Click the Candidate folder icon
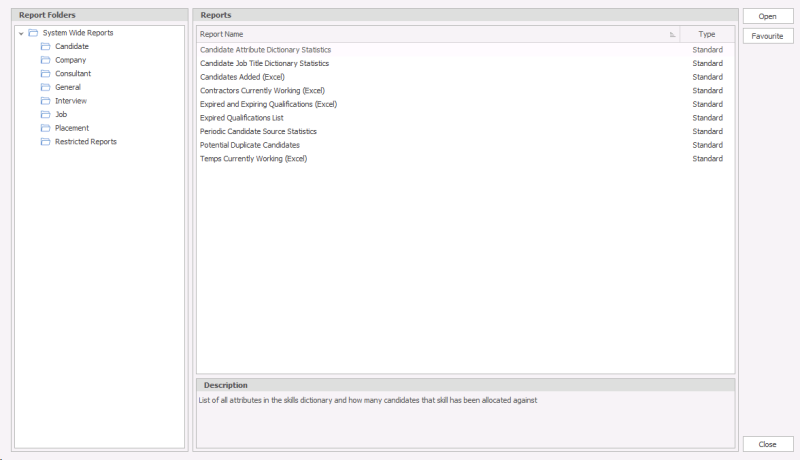Screen dimensions: 800x460 [45, 47]
